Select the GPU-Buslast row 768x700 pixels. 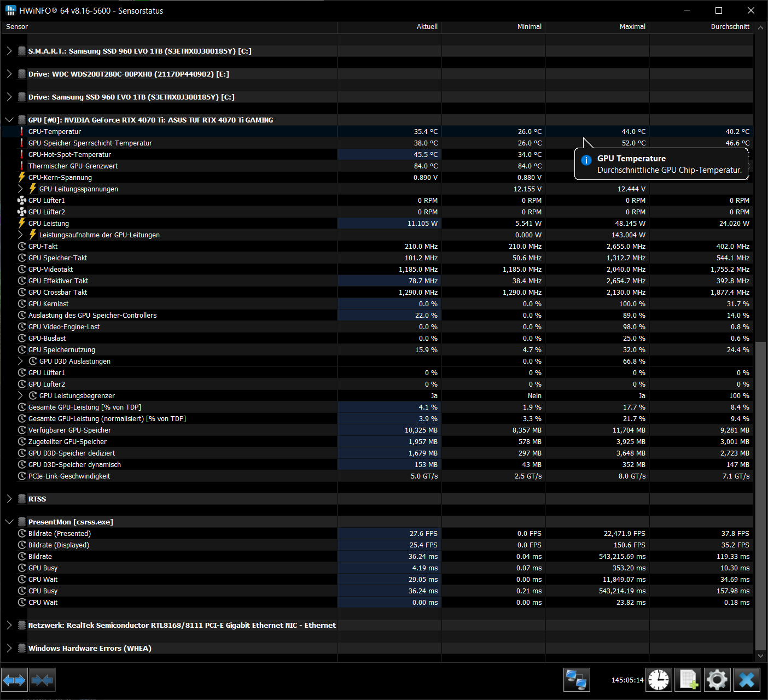point(377,339)
